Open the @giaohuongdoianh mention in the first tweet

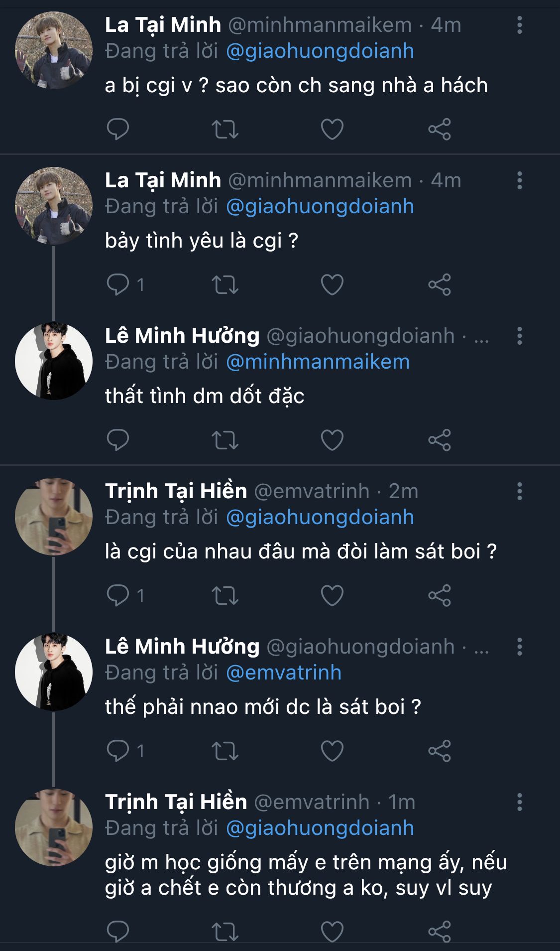(320, 51)
